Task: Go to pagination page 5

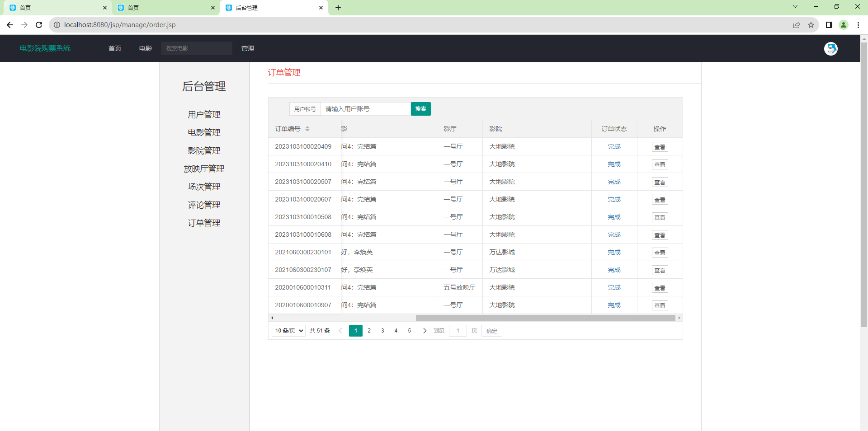Action: coord(410,331)
